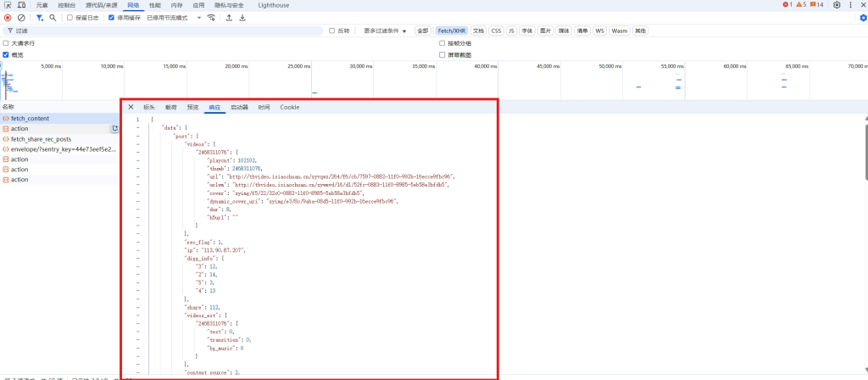Uncheck the 停用缓存 checkbox
Viewport: 868px width, 380px height.
click(112, 17)
